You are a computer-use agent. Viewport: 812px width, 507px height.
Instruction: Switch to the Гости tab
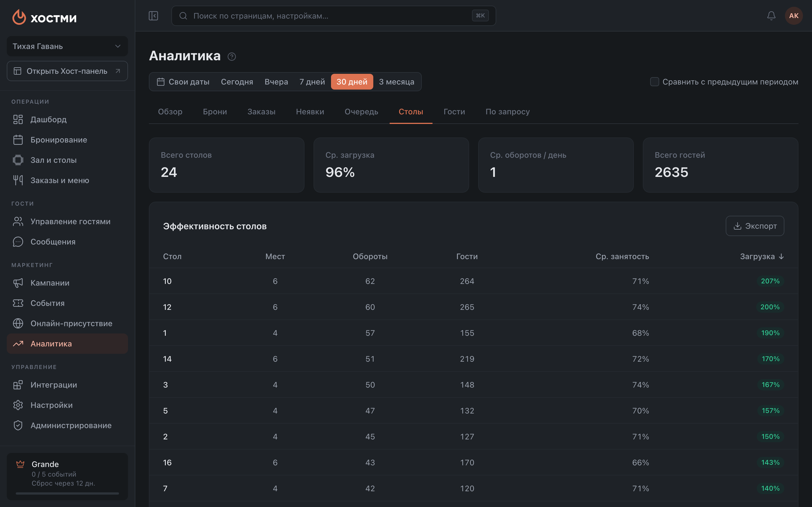pyautogui.click(x=454, y=112)
